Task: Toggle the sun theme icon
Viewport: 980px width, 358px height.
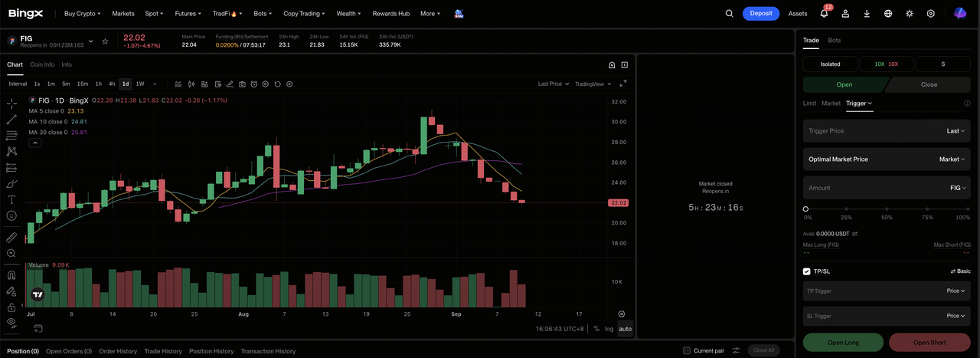Action: coord(910,14)
